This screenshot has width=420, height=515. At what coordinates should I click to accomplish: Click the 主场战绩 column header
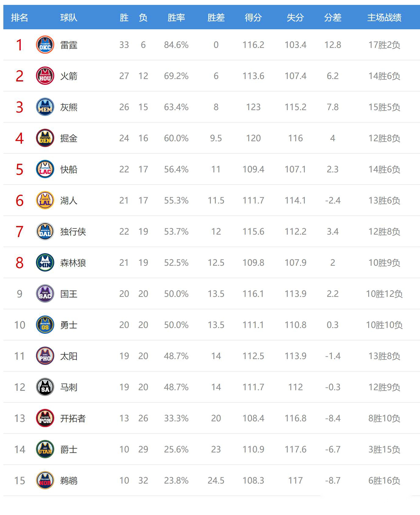tap(384, 18)
